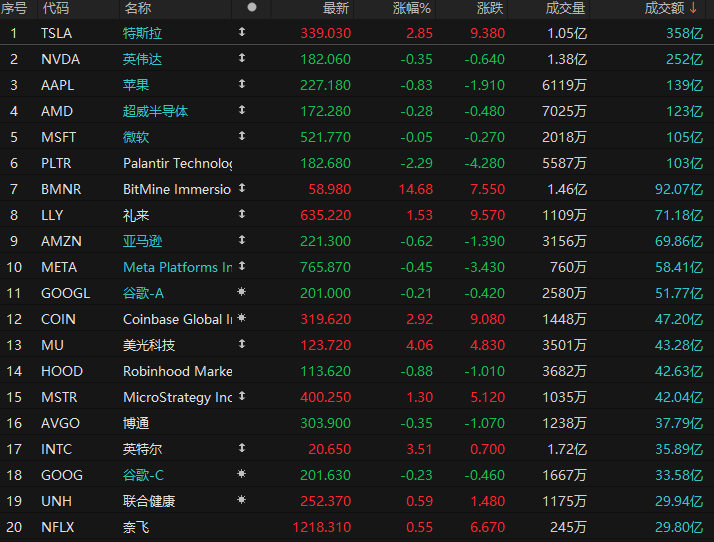This screenshot has width=714, height=542.
Task: Select the Palantir Technolog name cell
Action: coord(178,163)
